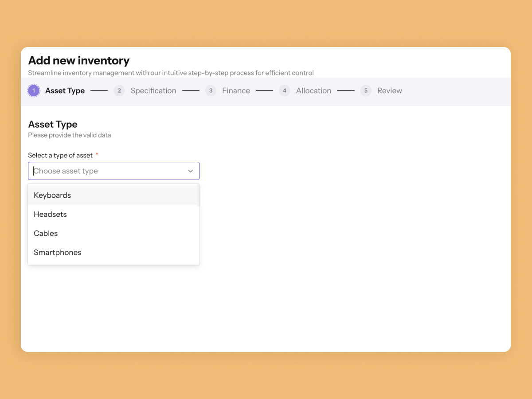
Task: Click the step 5 circle icon
Action: [366, 91]
